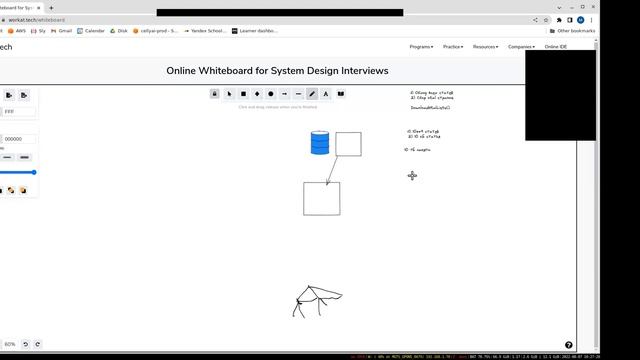Viewport: 640px width, 360px height.
Task: Select the Diamond shape tool
Action: (257, 94)
